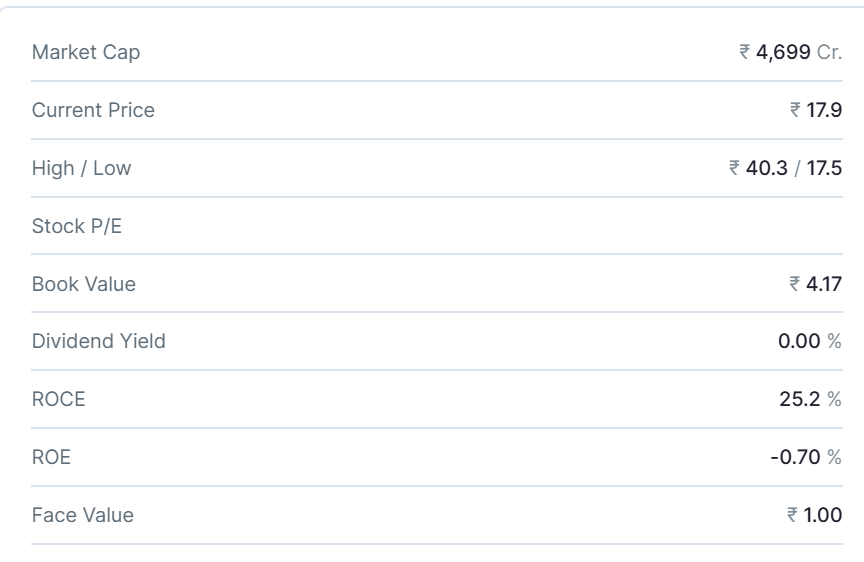Click the rupee symbol beside Book Value
864x562 pixels.
(795, 285)
